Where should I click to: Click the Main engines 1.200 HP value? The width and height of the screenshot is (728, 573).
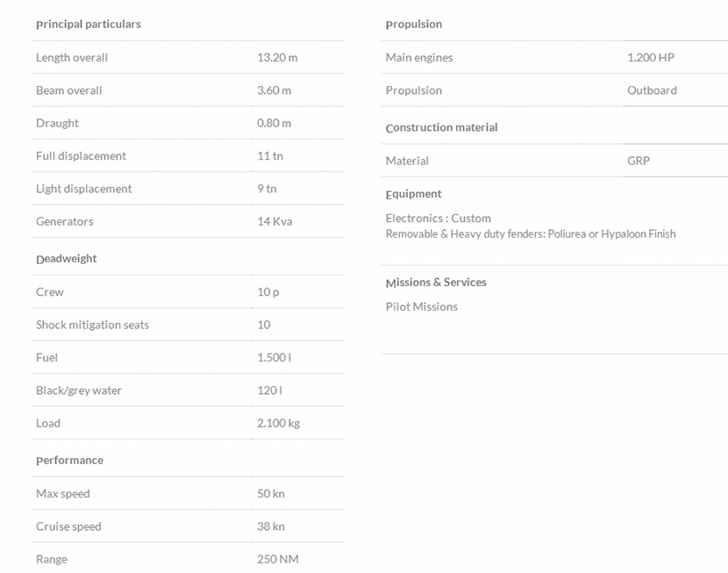tap(651, 58)
